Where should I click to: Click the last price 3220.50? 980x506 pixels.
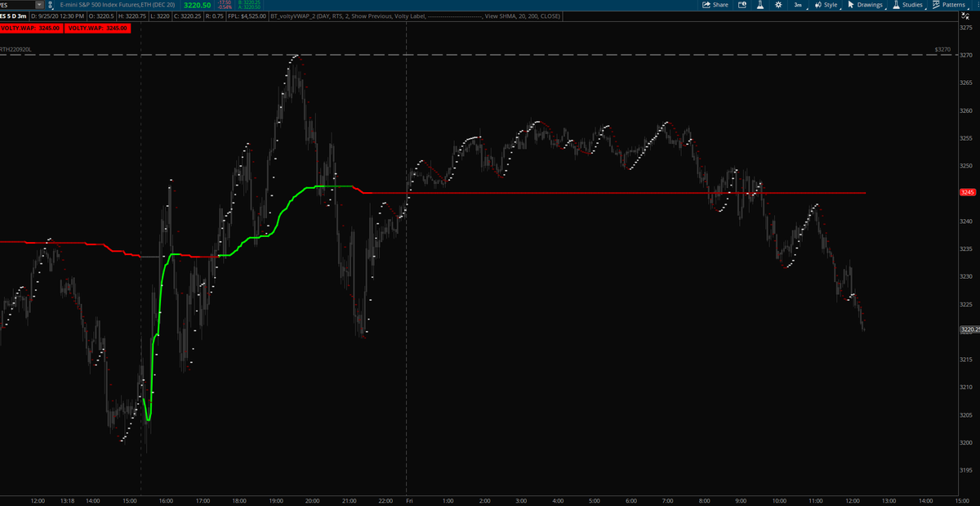tap(197, 5)
